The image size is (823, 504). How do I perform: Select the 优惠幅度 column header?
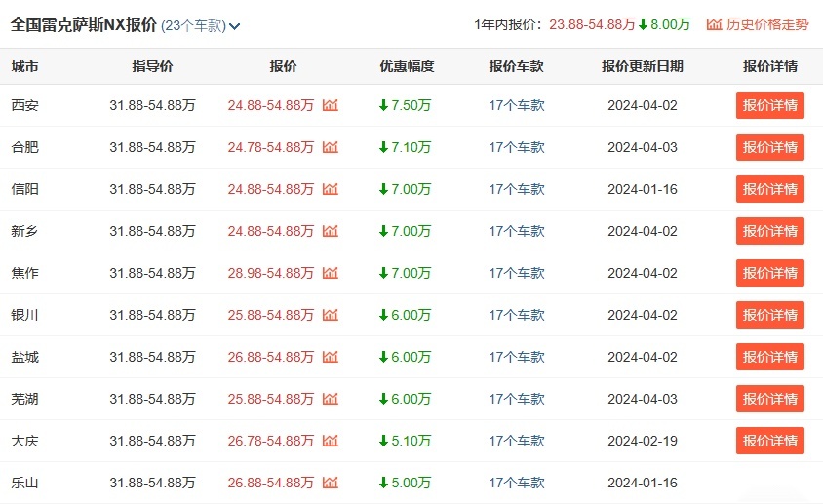pyautogui.click(x=407, y=66)
